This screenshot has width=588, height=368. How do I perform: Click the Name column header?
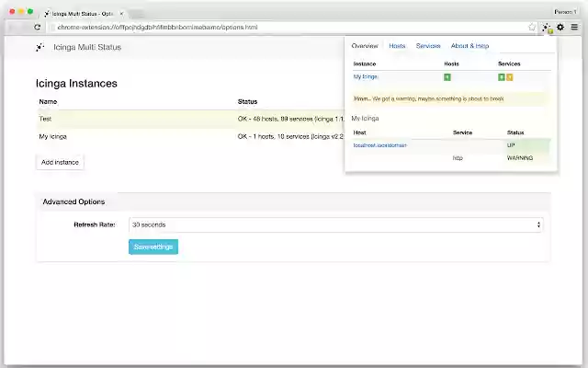tap(48, 102)
